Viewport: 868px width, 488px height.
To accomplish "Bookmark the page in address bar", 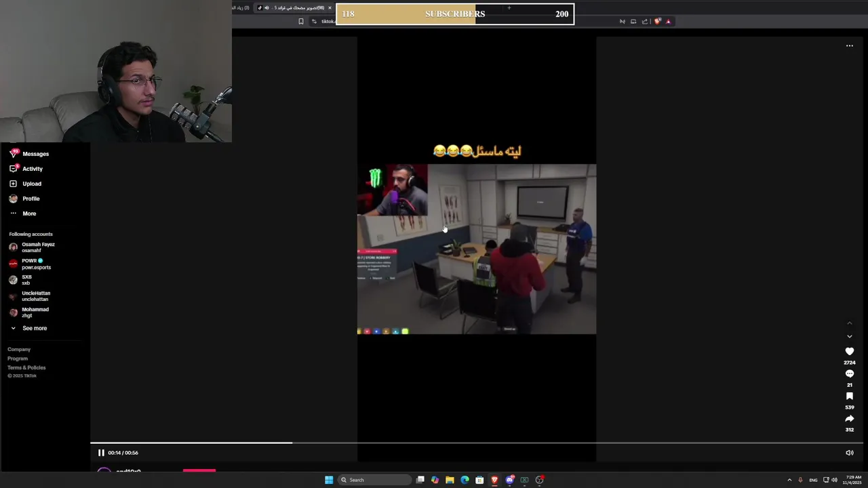I will point(301,21).
